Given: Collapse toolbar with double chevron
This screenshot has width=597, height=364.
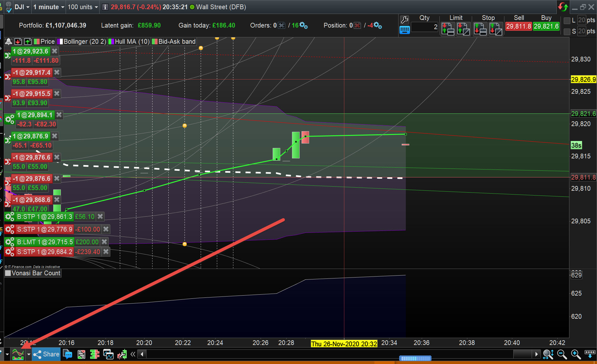Looking at the screenshot, I should [x=133, y=354].
